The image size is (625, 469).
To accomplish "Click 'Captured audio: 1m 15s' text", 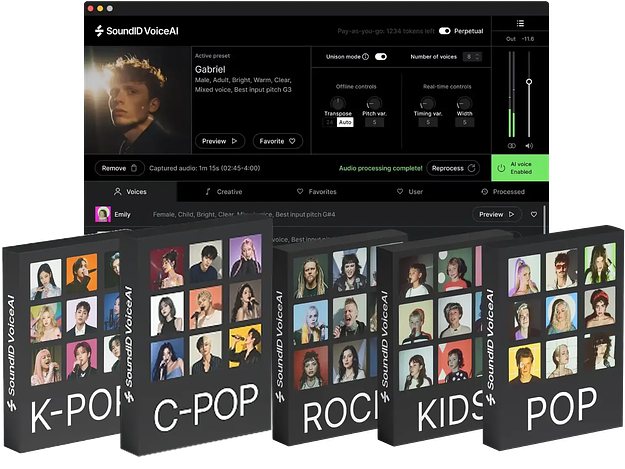I will (x=204, y=168).
